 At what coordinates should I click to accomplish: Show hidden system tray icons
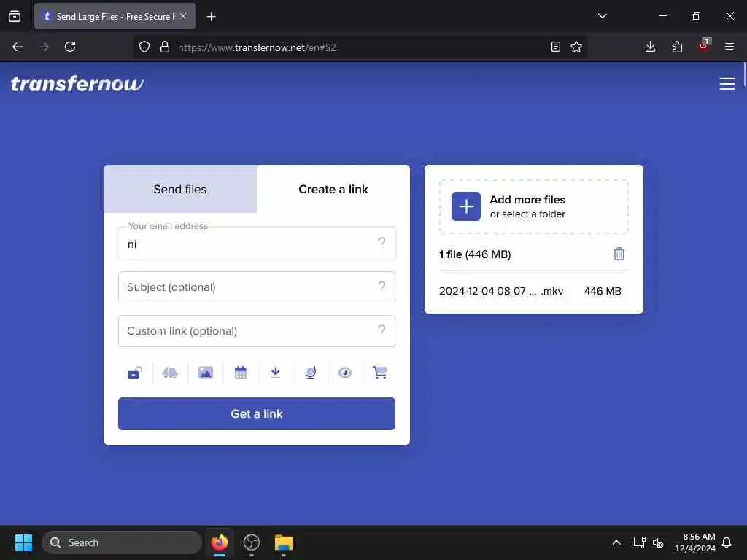pyautogui.click(x=616, y=542)
